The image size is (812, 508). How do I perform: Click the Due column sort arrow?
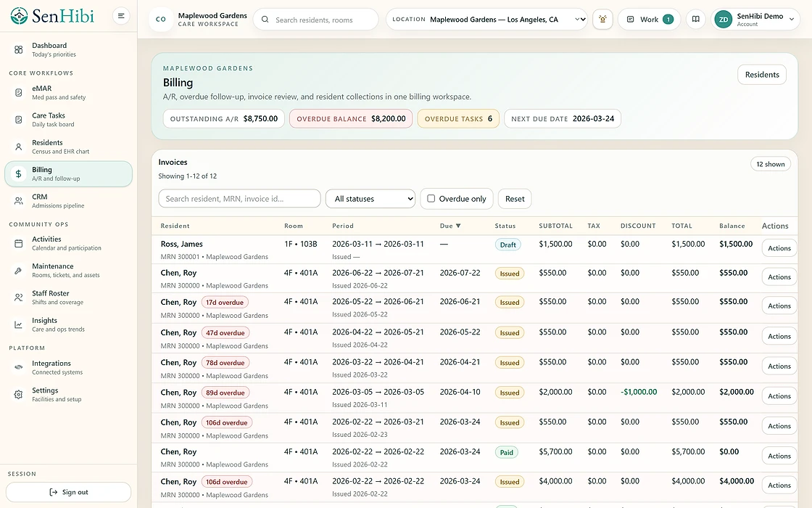coord(458,226)
